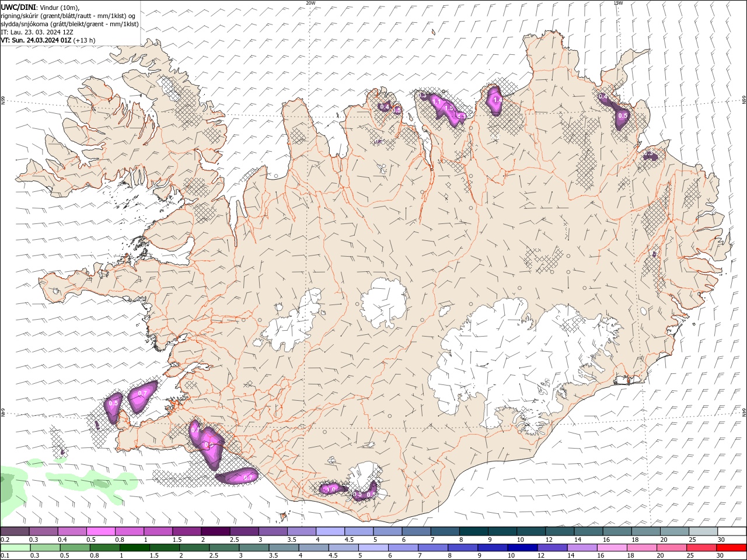Screen dimensions: 747x560
Task: Pick the royal blue 8 rain-scale swatch
Action: (x=463, y=548)
